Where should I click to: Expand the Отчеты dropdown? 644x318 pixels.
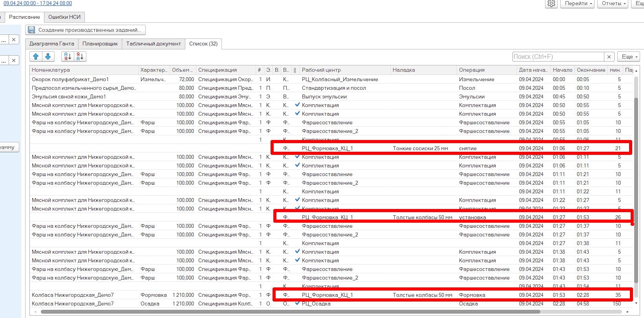tap(614, 4)
